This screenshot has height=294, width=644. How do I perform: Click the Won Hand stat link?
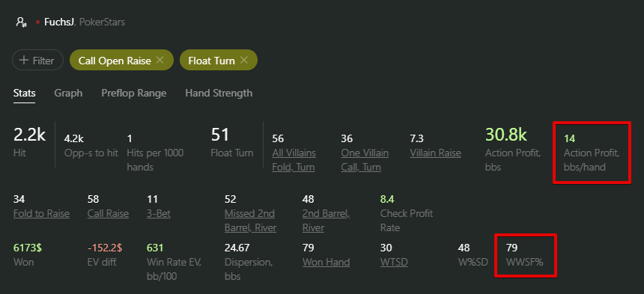click(326, 262)
